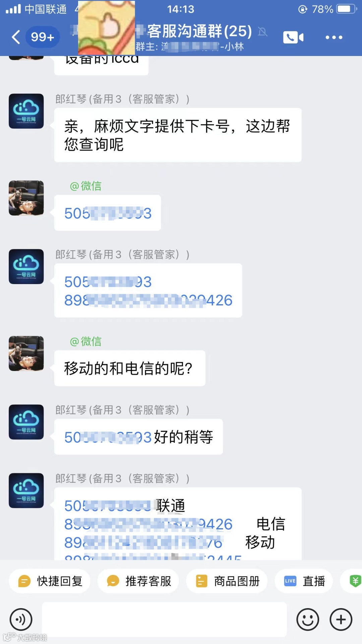Tap the green yen chip at right edge
This screenshot has height=644, width=362.
(352, 581)
